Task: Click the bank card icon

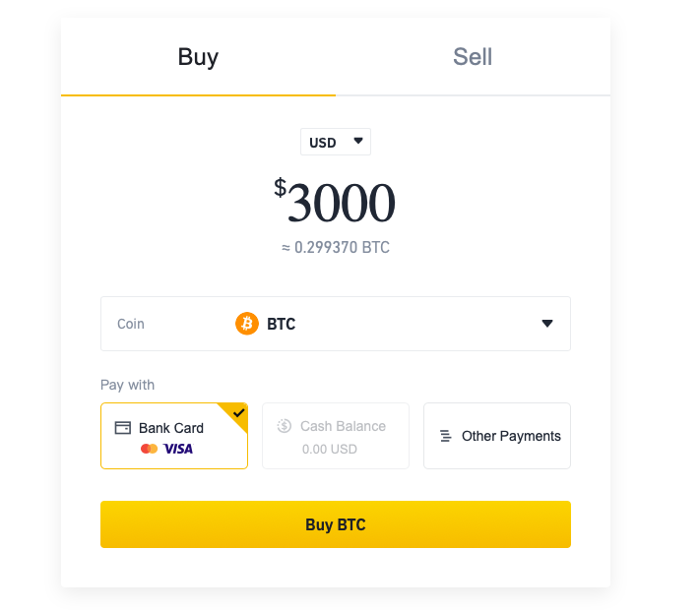Action: coord(123,428)
